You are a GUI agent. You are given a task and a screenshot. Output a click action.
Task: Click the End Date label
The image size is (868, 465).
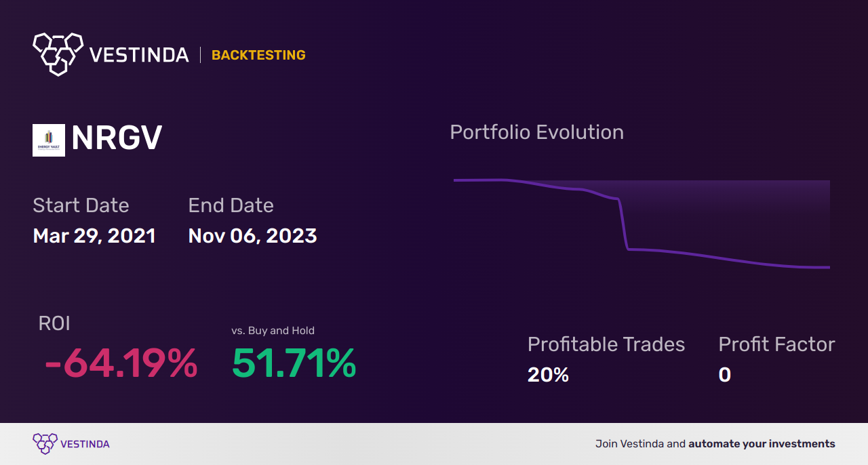[231, 205]
